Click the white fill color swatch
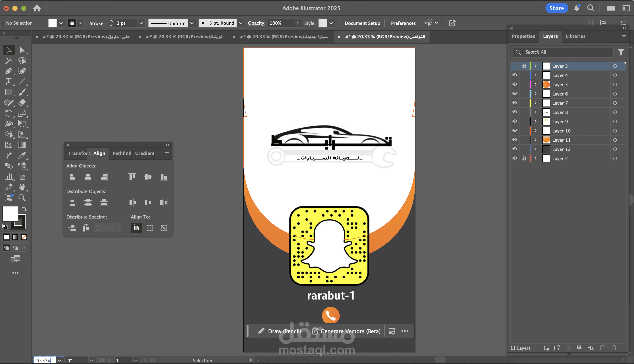Image resolution: width=634 pixels, height=364 pixels. (x=52, y=23)
